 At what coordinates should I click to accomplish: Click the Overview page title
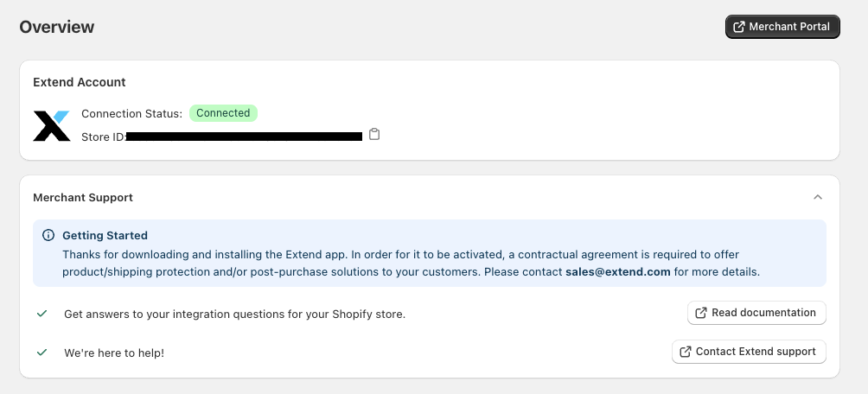coord(57,27)
